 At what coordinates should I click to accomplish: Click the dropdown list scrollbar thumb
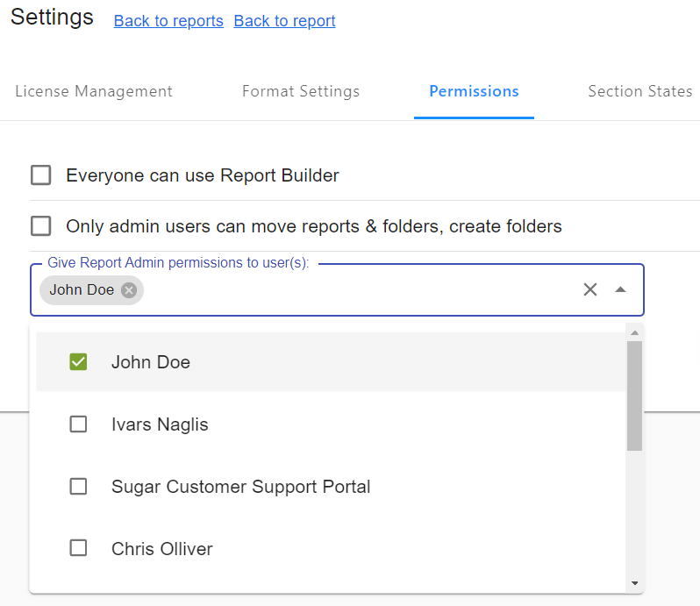(x=634, y=395)
